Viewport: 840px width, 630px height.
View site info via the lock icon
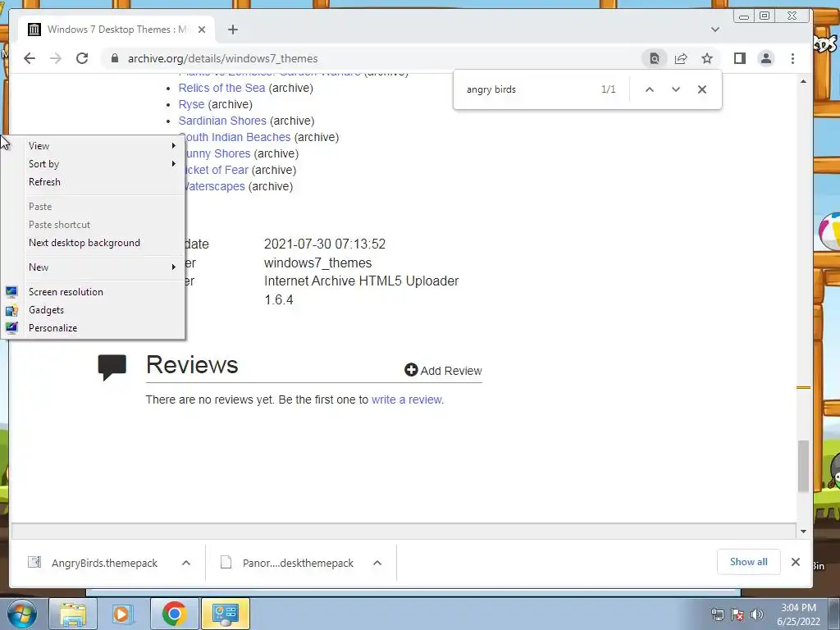115,58
